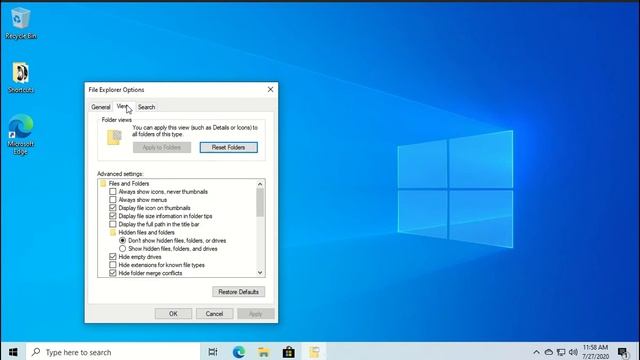The width and height of the screenshot is (640, 360).
Task: Open the OneDrive cloud tray icon
Action: [549, 352]
